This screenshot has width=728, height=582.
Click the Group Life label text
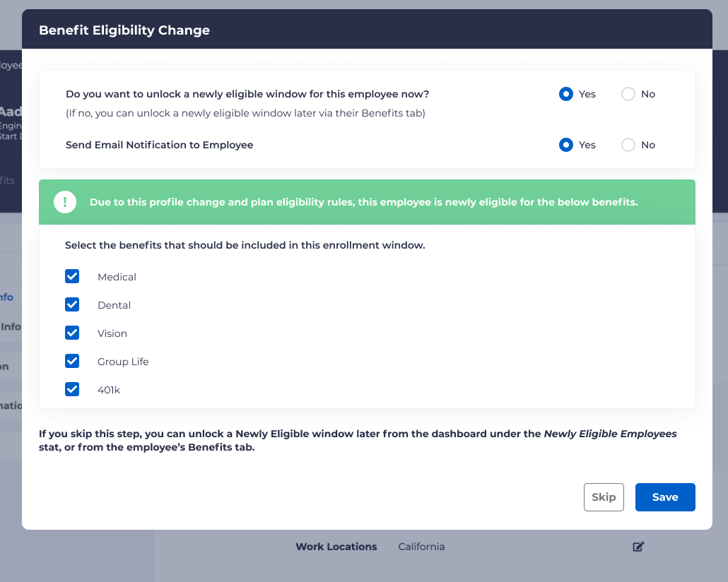tap(123, 362)
